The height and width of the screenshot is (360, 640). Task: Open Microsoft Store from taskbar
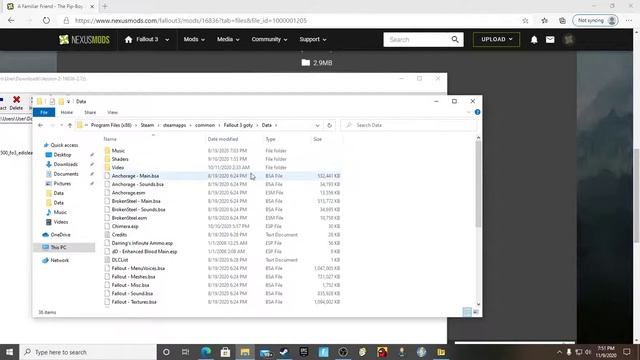point(225,352)
